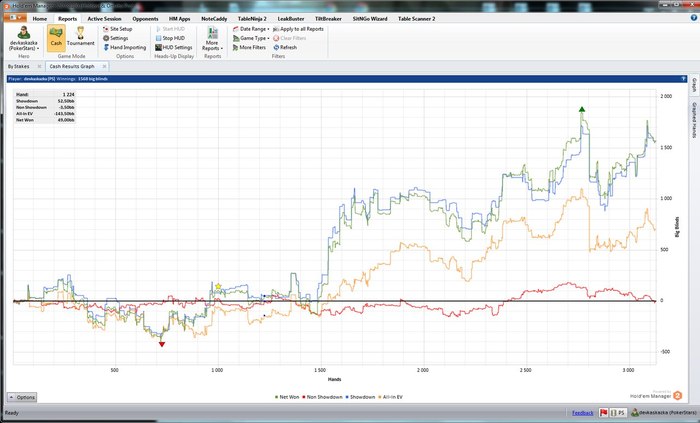Viewport: 700px width, 423px height.
Task: Switch to Tournament game mode
Action: pyautogui.click(x=80, y=37)
